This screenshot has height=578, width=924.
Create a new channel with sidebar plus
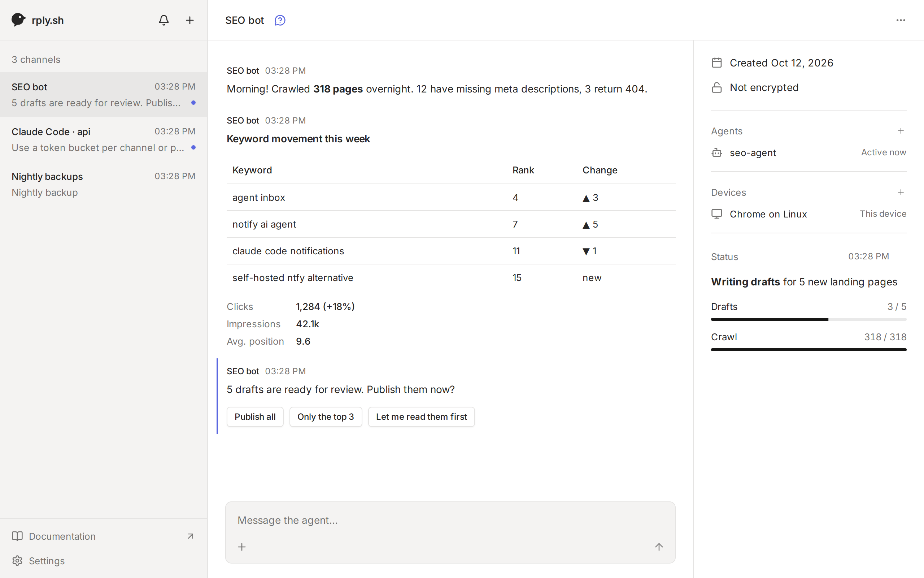(x=190, y=20)
